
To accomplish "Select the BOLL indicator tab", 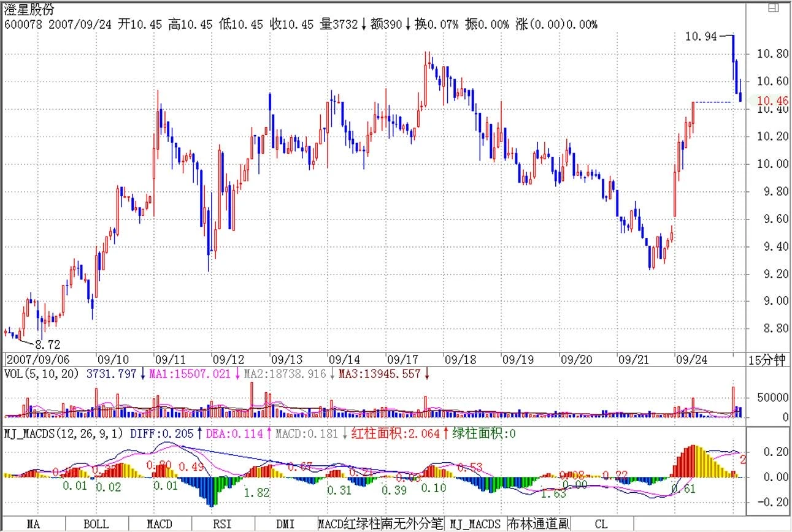I will [96, 525].
